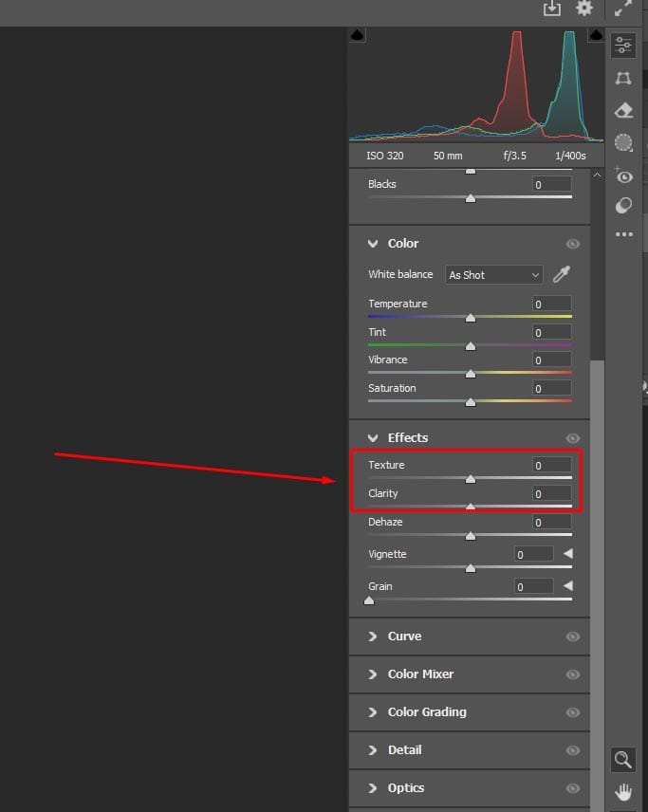Click the Dehaze slider handle

pos(471,536)
